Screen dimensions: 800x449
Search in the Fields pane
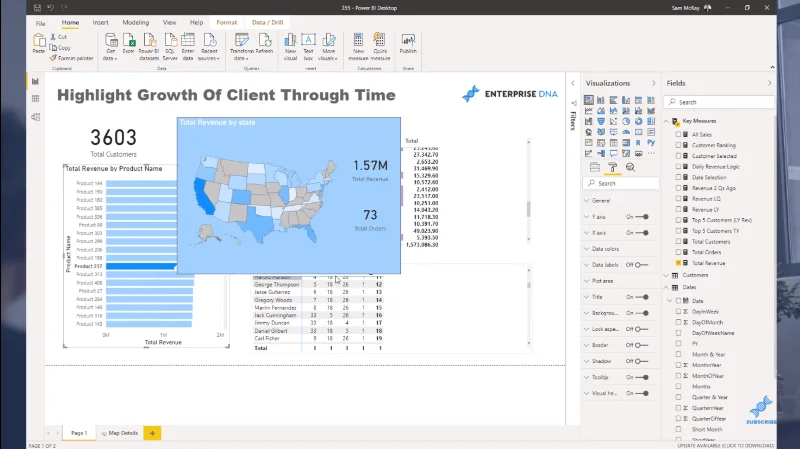click(x=720, y=102)
